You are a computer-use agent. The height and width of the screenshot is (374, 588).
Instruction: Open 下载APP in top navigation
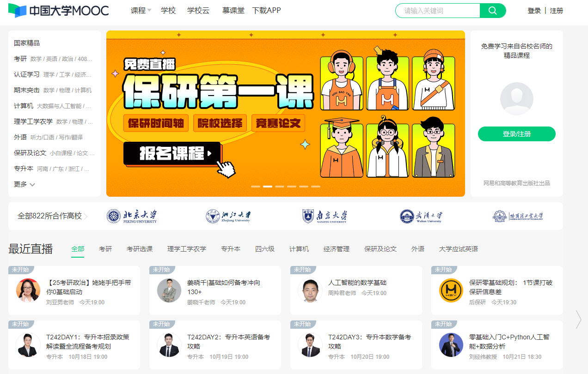point(267,11)
